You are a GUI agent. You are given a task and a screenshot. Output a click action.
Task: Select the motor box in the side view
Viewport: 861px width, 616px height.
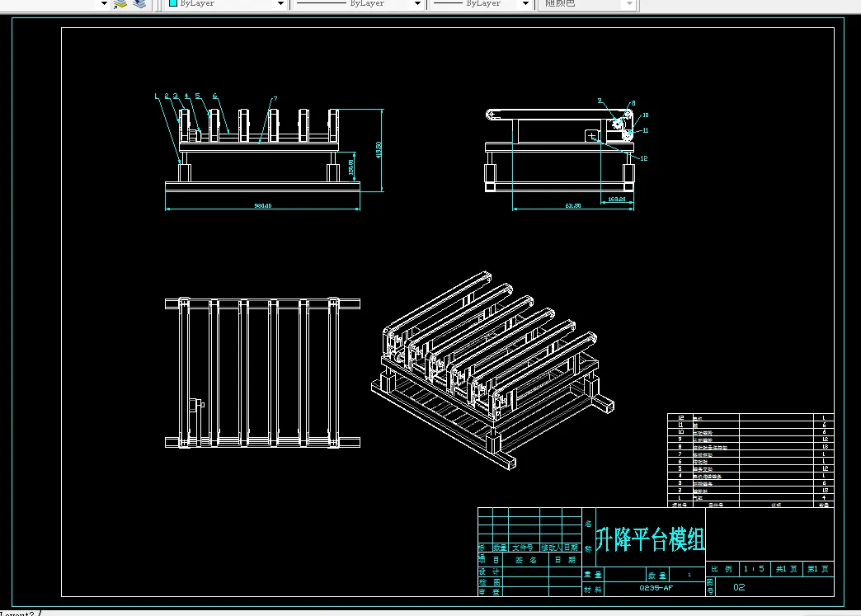(592, 135)
